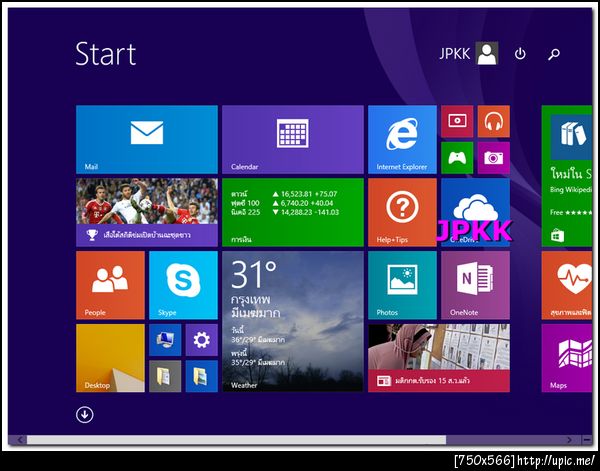Open the Mail tile
The height and width of the screenshot is (471, 600).
pos(147,140)
